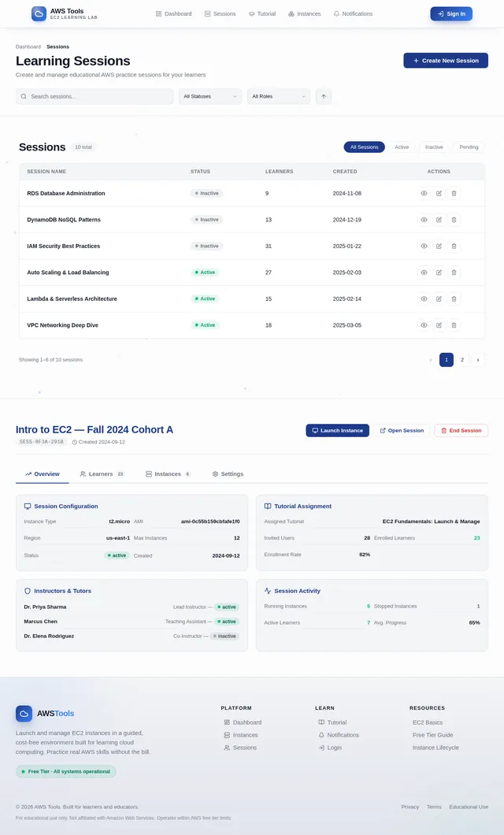View the DynamoDB NoSQL Patterns session
The image size is (504, 835).
click(424, 220)
